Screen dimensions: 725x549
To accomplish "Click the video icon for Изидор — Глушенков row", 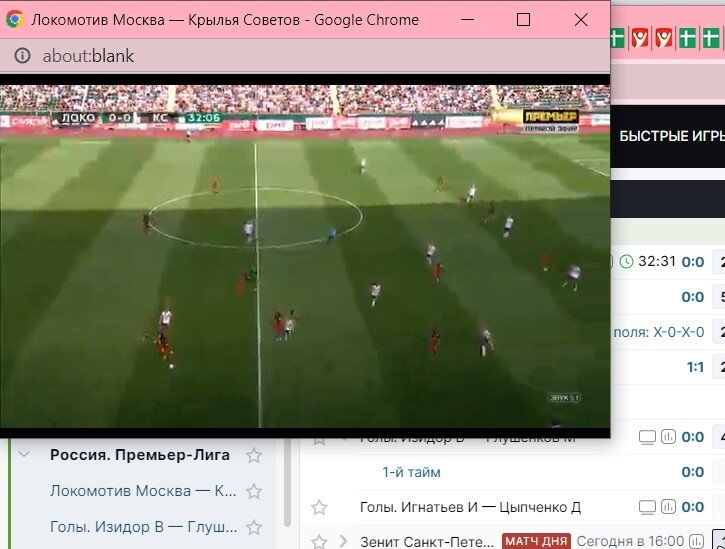I will 647,437.
